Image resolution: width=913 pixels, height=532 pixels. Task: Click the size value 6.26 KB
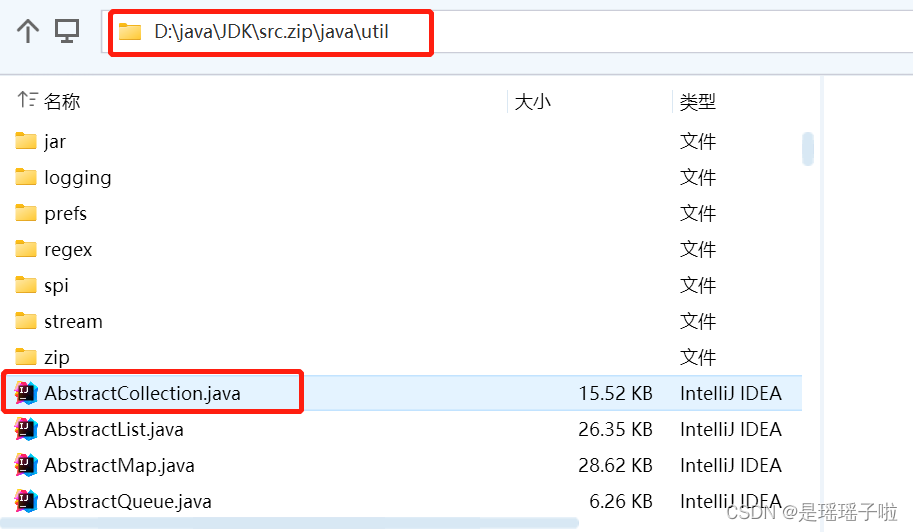pyautogui.click(x=621, y=502)
